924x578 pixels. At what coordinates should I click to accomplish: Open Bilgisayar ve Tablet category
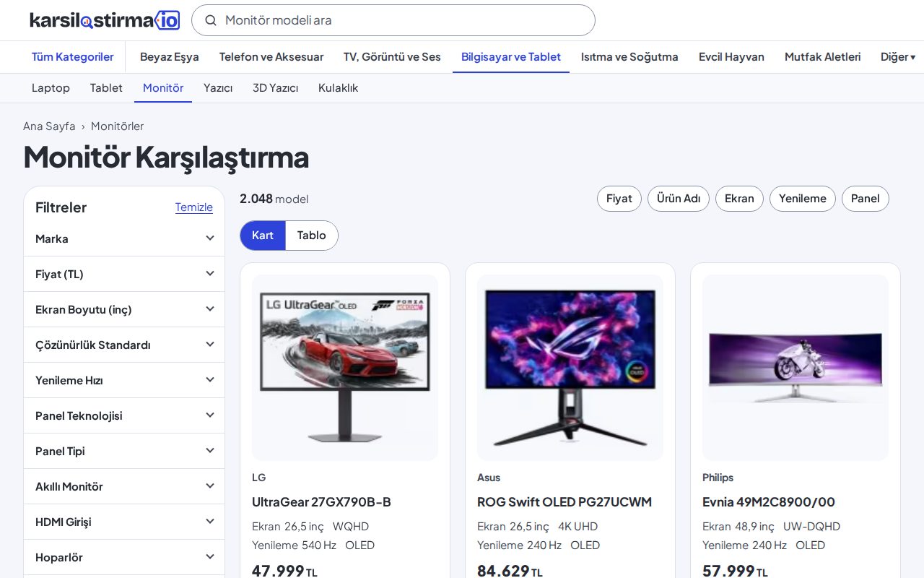pyautogui.click(x=511, y=57)
